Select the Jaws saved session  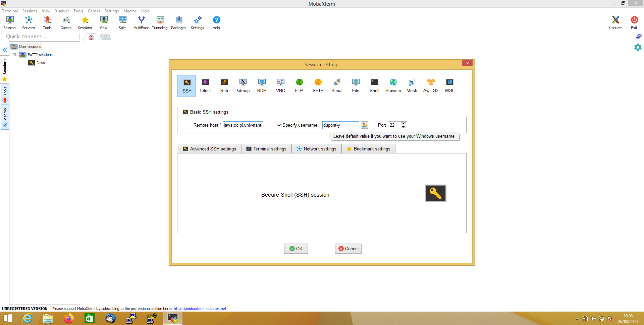click(x=37, y=63)
